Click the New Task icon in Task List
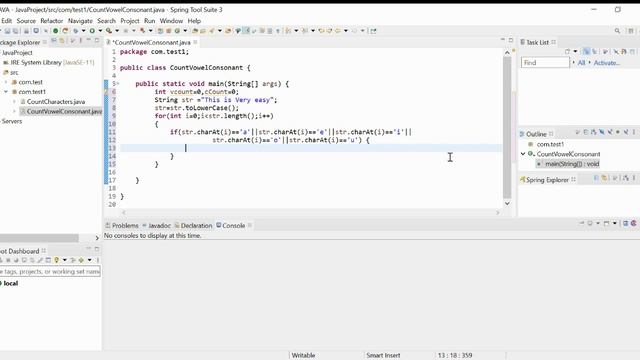The image size is (640, 360). (x=567, y=52)
